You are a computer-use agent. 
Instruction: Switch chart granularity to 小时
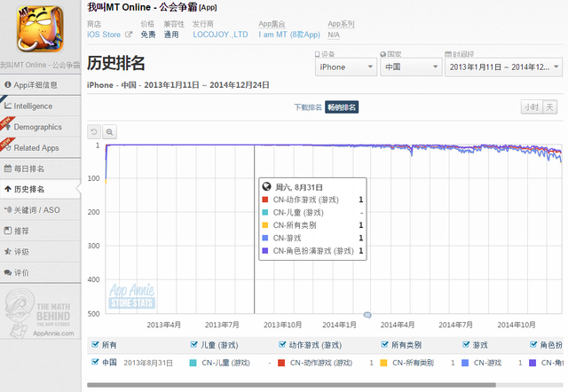click(532, 107)
